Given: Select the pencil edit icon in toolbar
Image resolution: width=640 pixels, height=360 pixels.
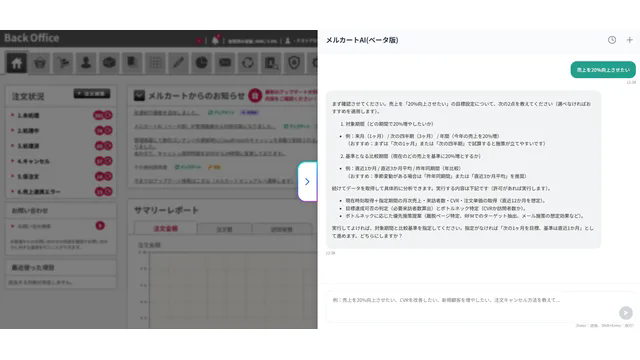Looking at the screenshot, I should [178, 63].
